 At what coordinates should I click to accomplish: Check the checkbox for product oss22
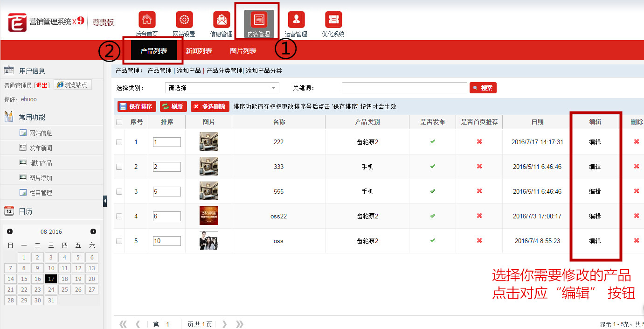(x=119, y=216)
